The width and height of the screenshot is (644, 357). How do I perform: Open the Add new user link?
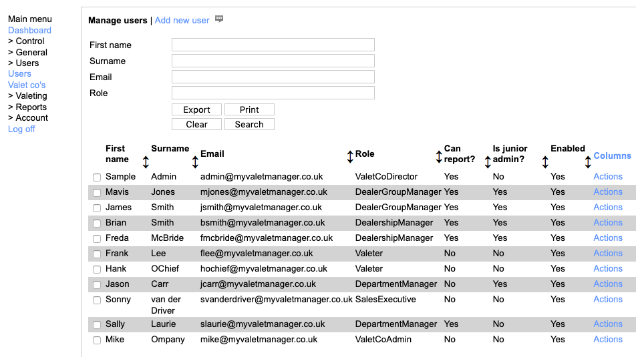182,20
